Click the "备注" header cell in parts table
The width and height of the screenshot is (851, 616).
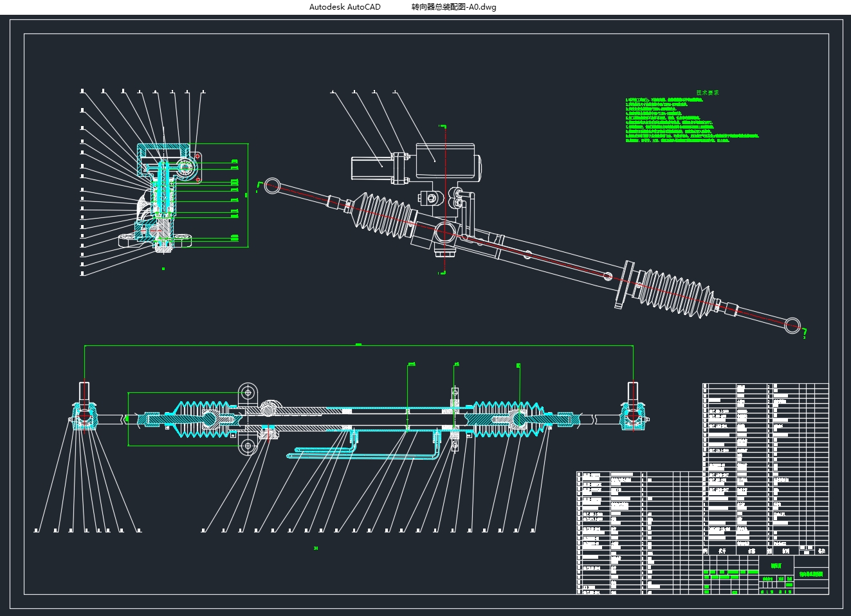pyautogui.click(x=821, y=551)
